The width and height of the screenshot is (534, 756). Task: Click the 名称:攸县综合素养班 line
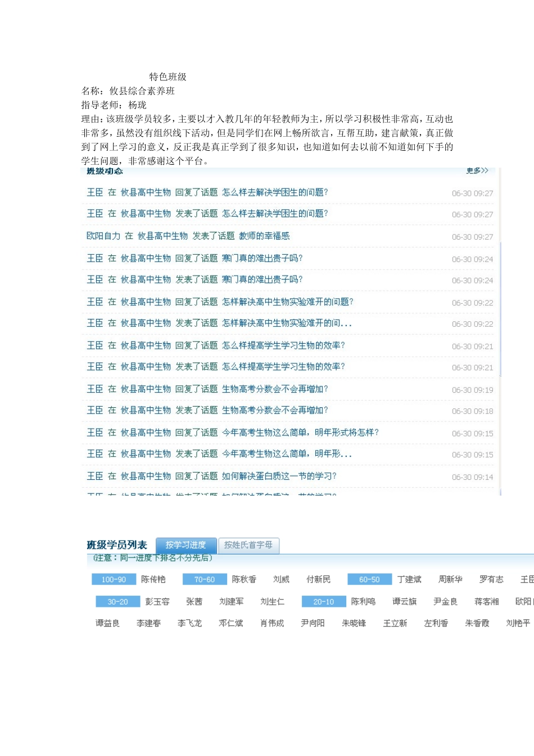128,91
